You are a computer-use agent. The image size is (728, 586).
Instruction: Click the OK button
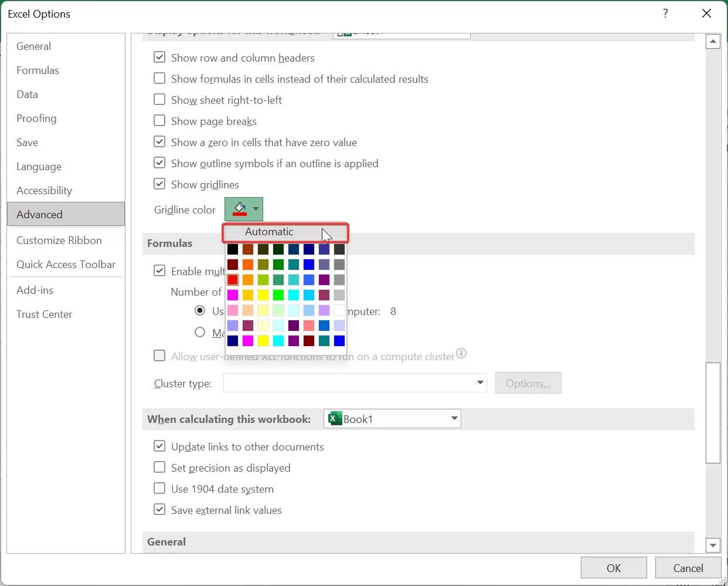click(613, 567)
